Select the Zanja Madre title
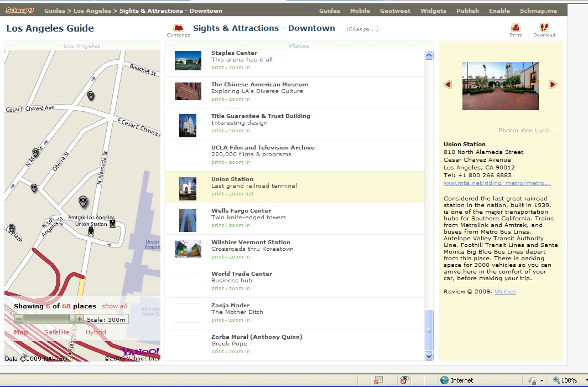The image size is (588, 387). [x=230, y=305]
